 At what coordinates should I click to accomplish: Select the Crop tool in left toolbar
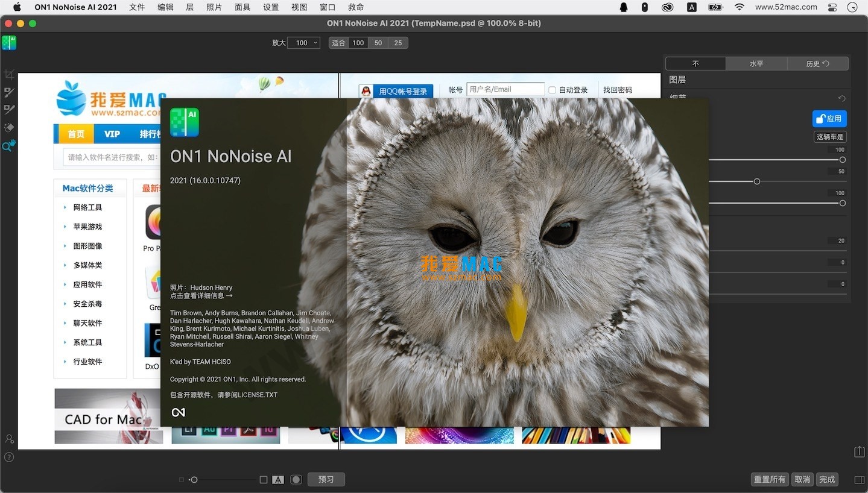[8, 75]
